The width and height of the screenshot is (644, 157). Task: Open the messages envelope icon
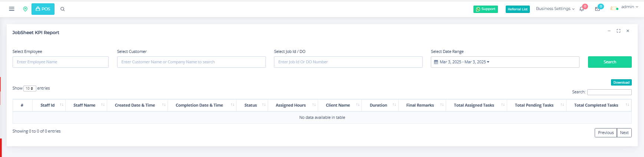(597, 9)
